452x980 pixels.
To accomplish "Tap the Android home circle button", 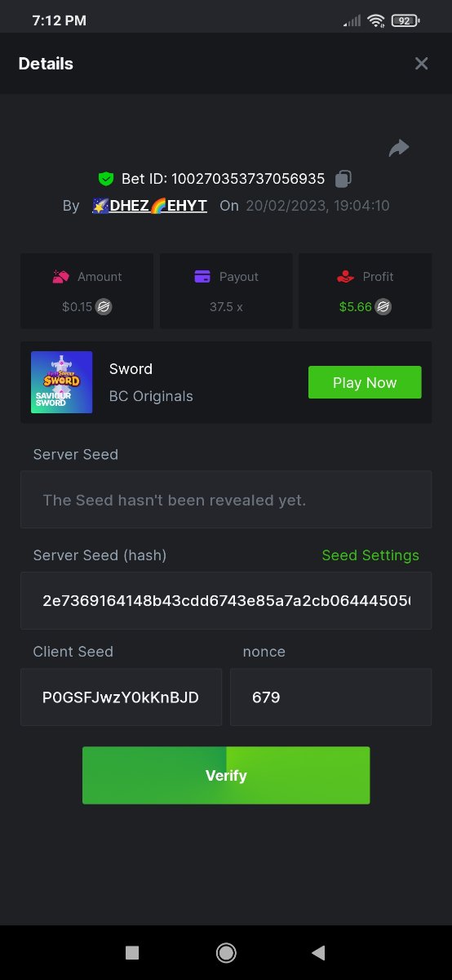I will point(226,952).
